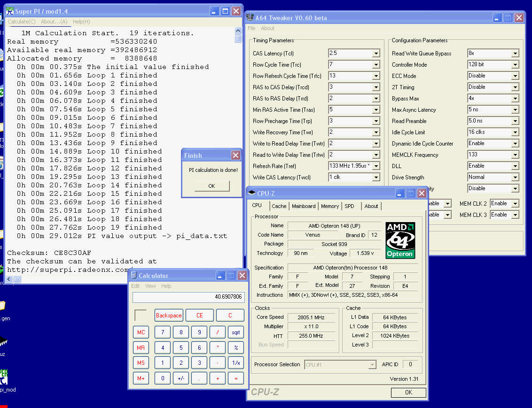Expand the Refresh Rate (Tref) dropdown
532x408 pixels.
coord(376,166)
